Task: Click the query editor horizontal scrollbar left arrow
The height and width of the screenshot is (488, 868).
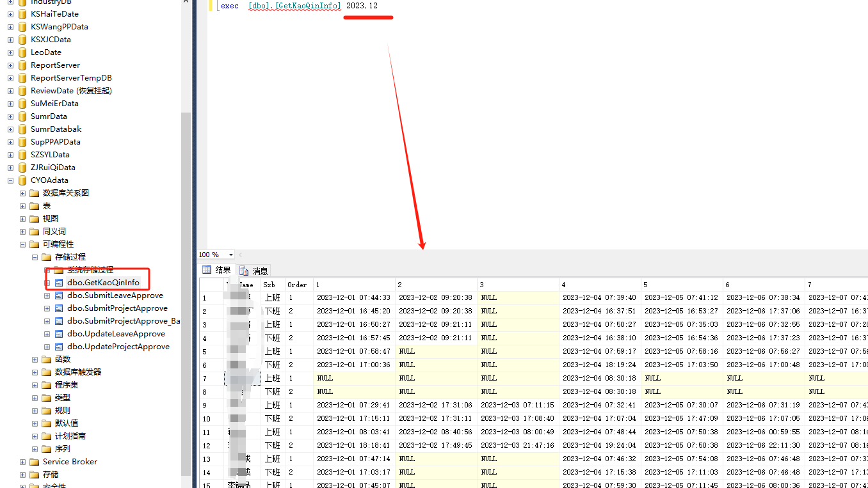Action: pyautogui.click(x=241, y=255)
